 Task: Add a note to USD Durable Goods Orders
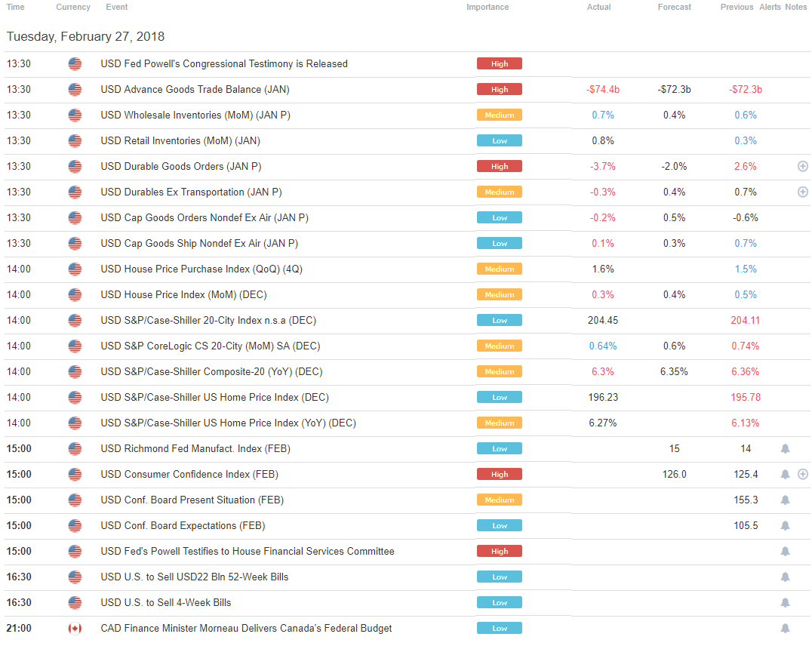[x=802, y=166]
